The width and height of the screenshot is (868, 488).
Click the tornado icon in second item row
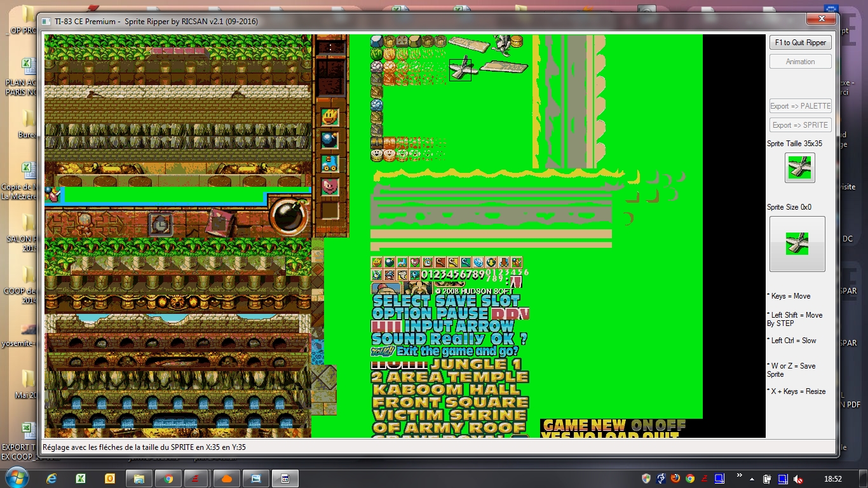coord(402,274)
